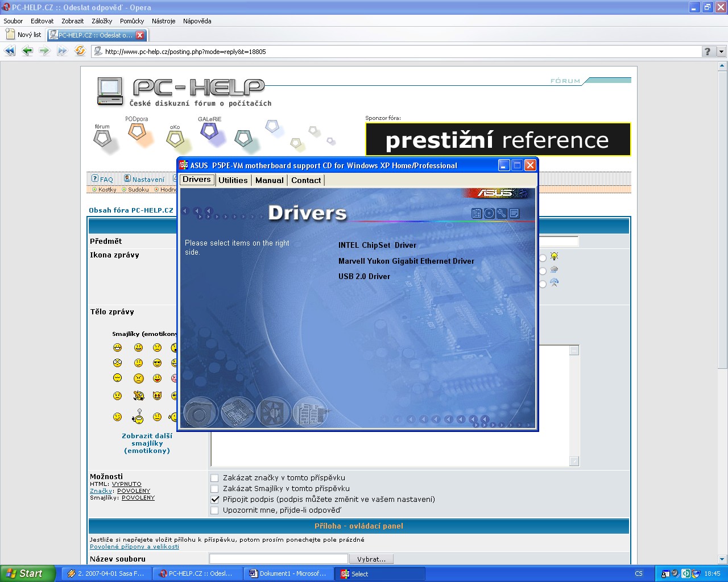Click the Název souboru input field
Image resolution: width=728 pixels, height=582 pixels.
click(x=279, y=559)
